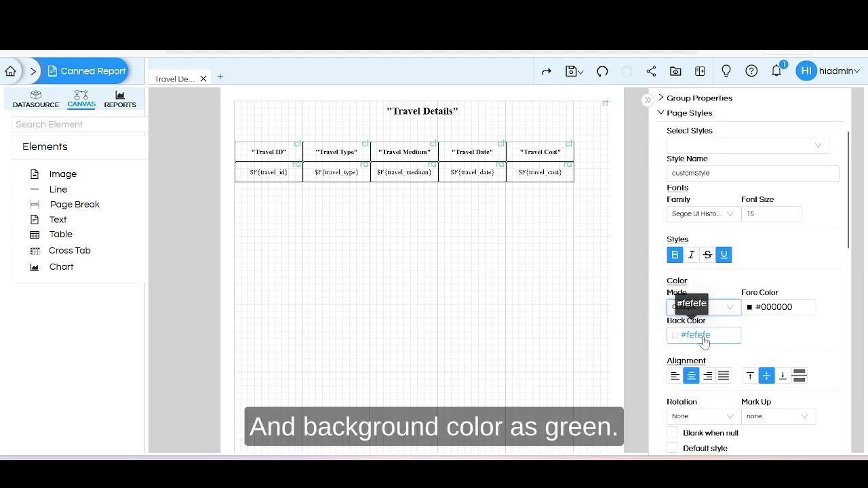Click the preview folder eye icon
The width and height of the screenshot is (868, 488).
click(675, 71)
